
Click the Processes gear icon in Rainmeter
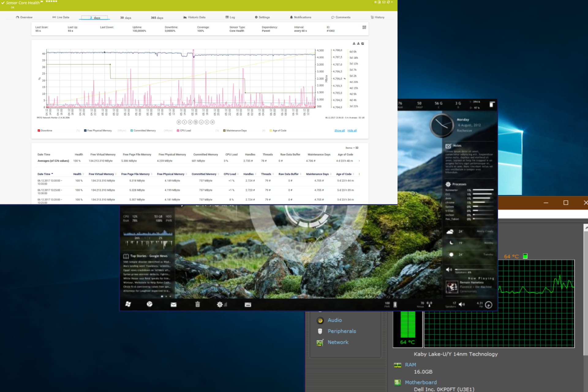tap(448, 184)
